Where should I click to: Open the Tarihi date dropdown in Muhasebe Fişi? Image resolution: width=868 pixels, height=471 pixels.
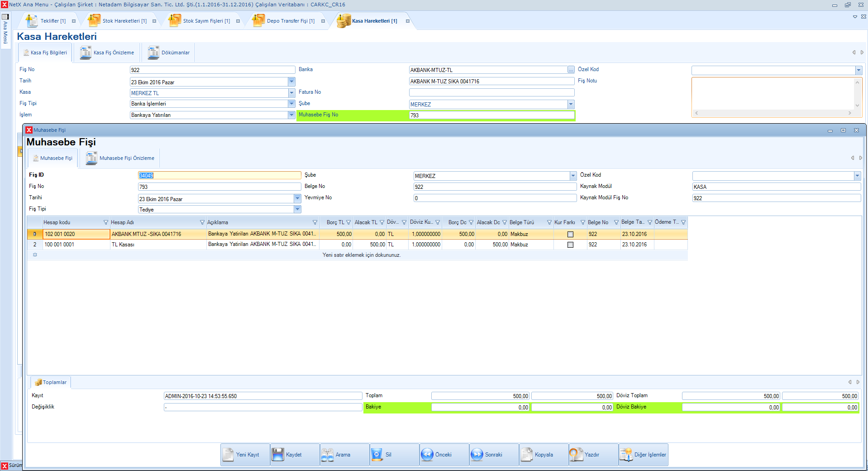(297, 198)
